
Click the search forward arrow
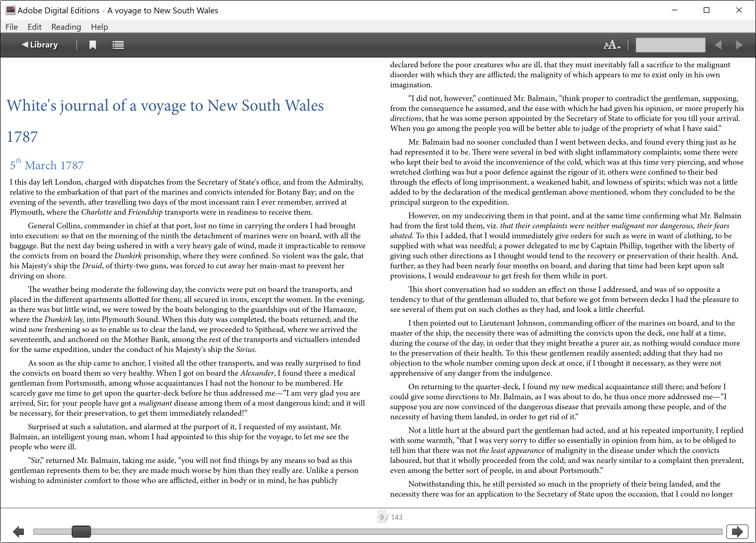[x=739, y=45]
